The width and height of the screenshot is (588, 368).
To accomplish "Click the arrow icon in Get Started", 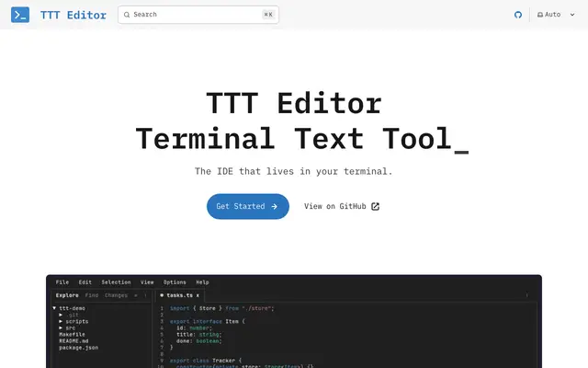I will 275,206.
